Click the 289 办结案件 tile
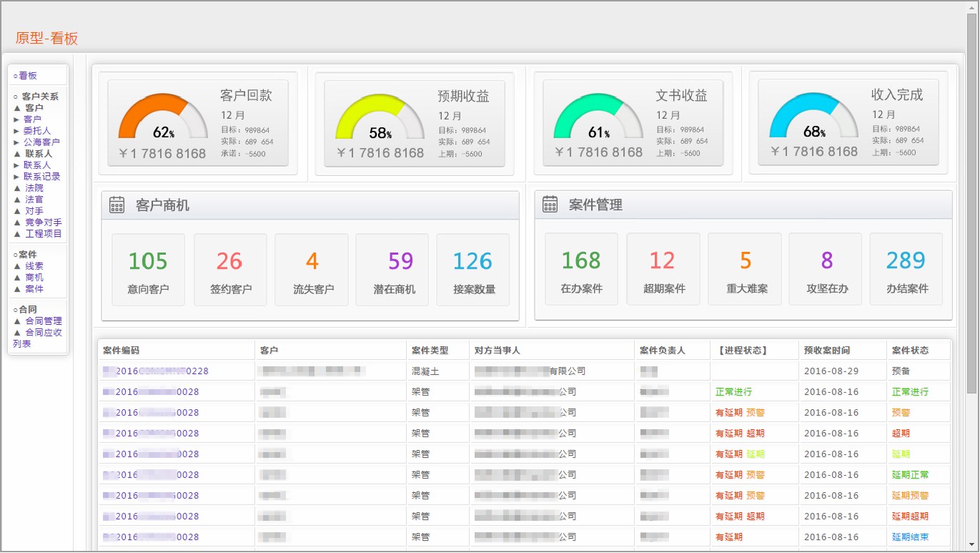Screen dimensions: 980x553 [x=906, y=270]
